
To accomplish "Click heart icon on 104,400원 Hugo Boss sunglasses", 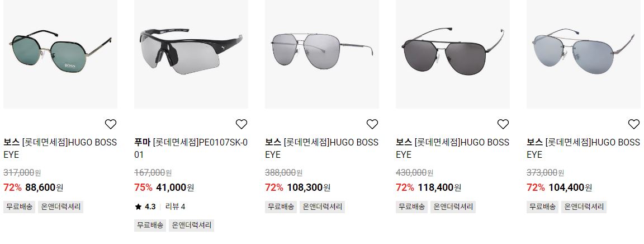I will coord(634,124).
